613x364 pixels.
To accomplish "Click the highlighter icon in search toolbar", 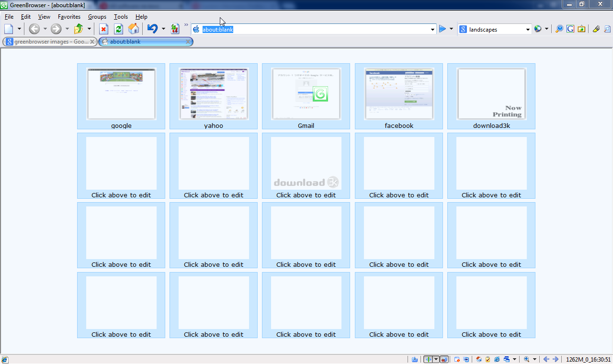I will point(596,29).
